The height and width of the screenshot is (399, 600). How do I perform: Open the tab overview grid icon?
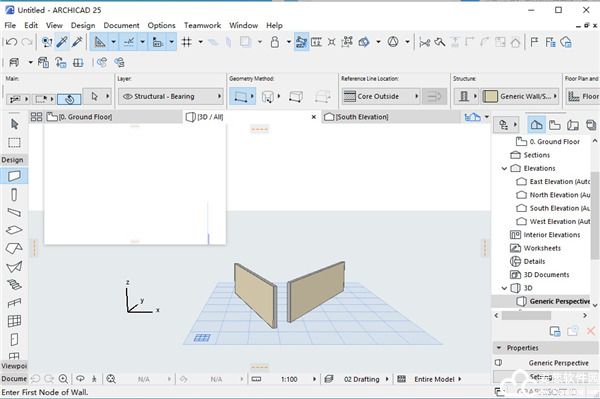[36, 117]
